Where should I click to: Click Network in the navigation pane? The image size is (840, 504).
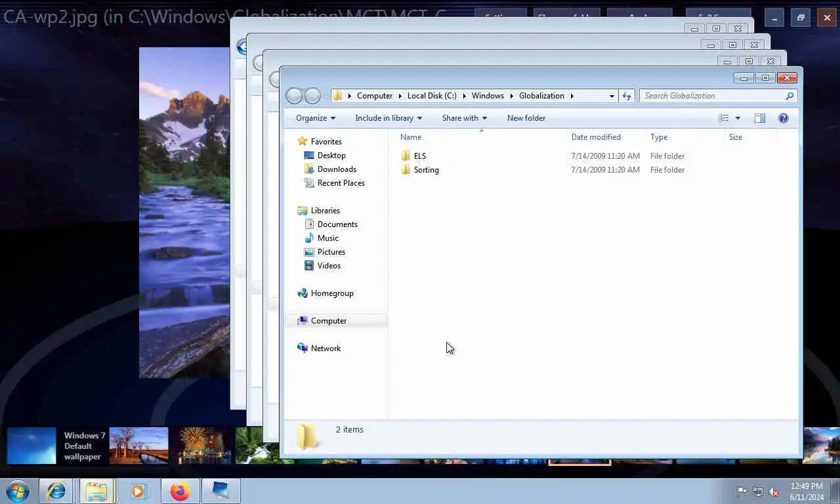pyautogui.click(x=325, y=348)
